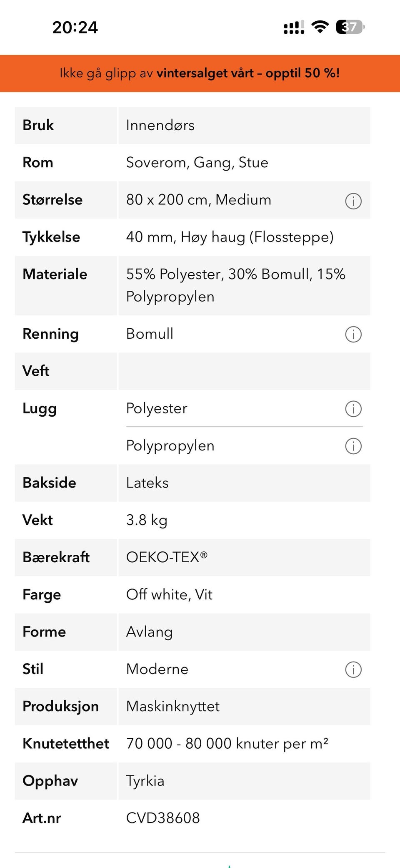The height and width of the screenshot is (868, 400).
Task: Tap the battery level indicator
Action: point(350,27)
